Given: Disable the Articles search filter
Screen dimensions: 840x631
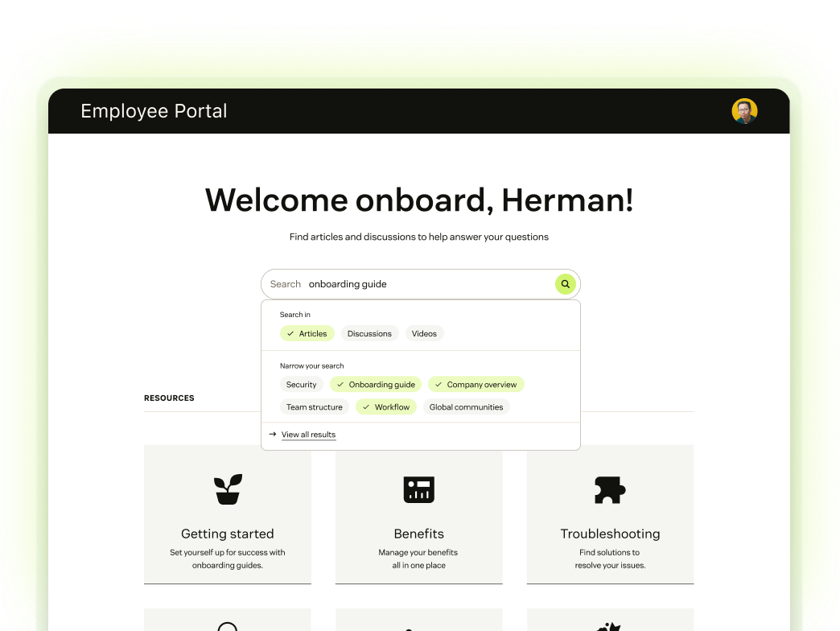Looking at the screenshot, I should click(x=307, y=333).
